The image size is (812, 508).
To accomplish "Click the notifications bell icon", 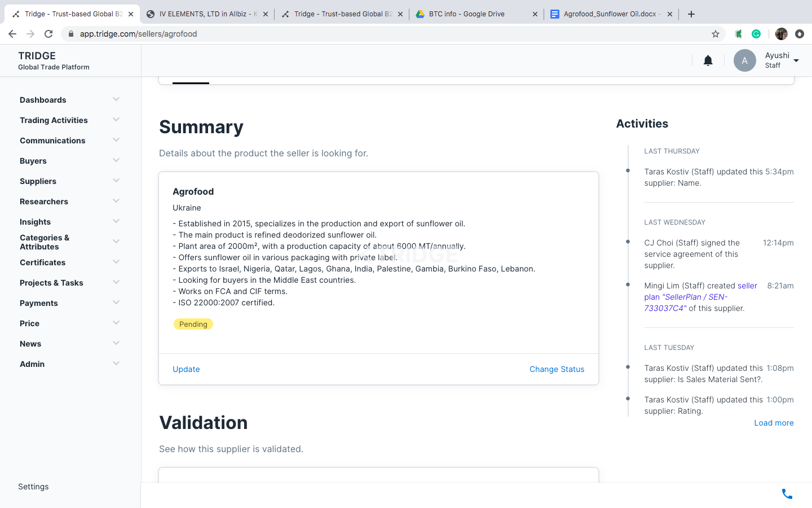I will coord(708,60).
